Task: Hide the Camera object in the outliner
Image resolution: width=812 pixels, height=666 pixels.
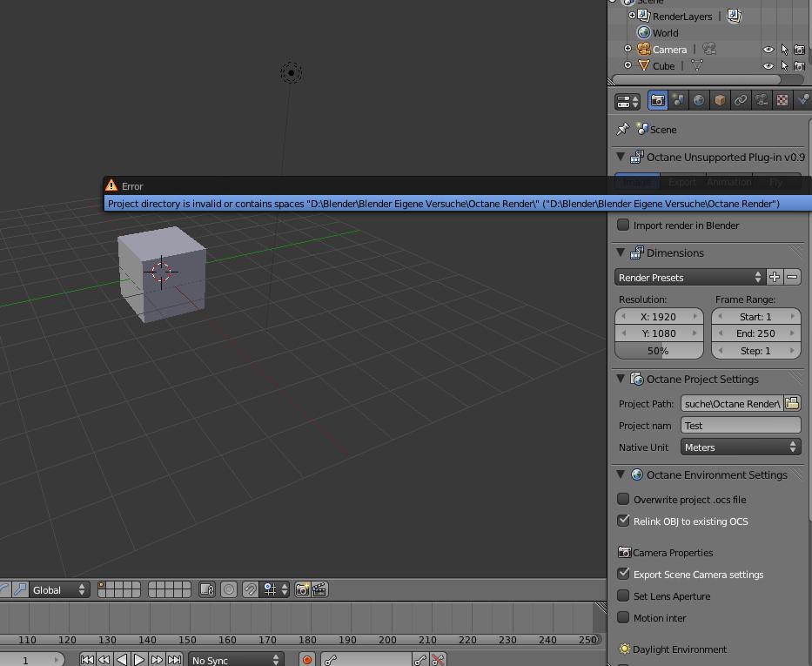Action: (x=768, y=50)
